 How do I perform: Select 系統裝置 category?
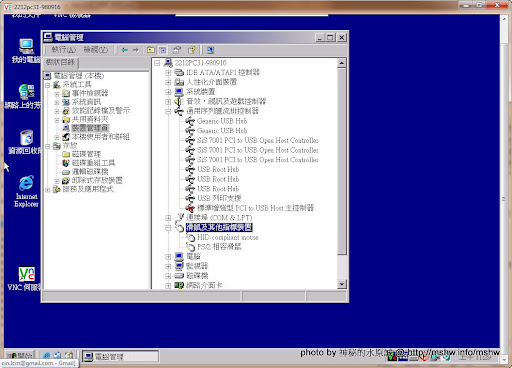(x=201, y=92)
